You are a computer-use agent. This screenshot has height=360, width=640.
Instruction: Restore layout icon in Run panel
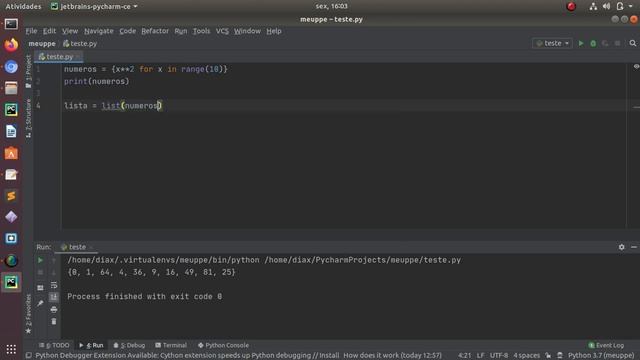pyautogui.click(x=40, y=288)
